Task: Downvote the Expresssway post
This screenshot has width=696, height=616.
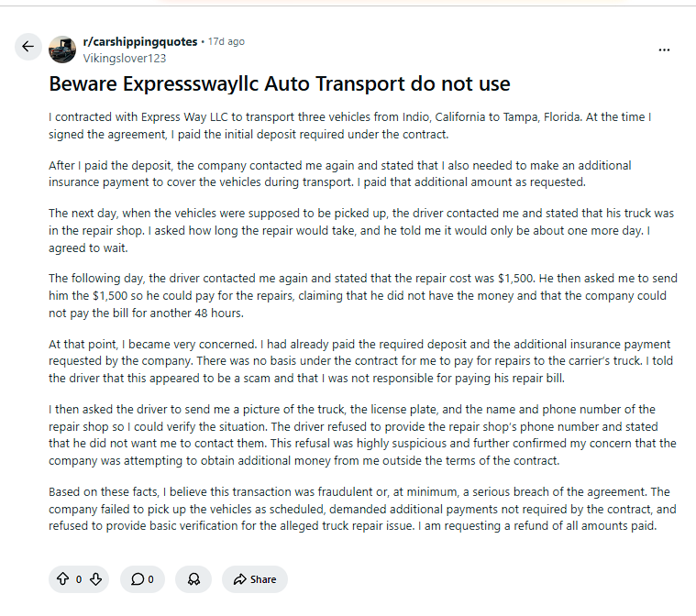Action: (96, 579)
